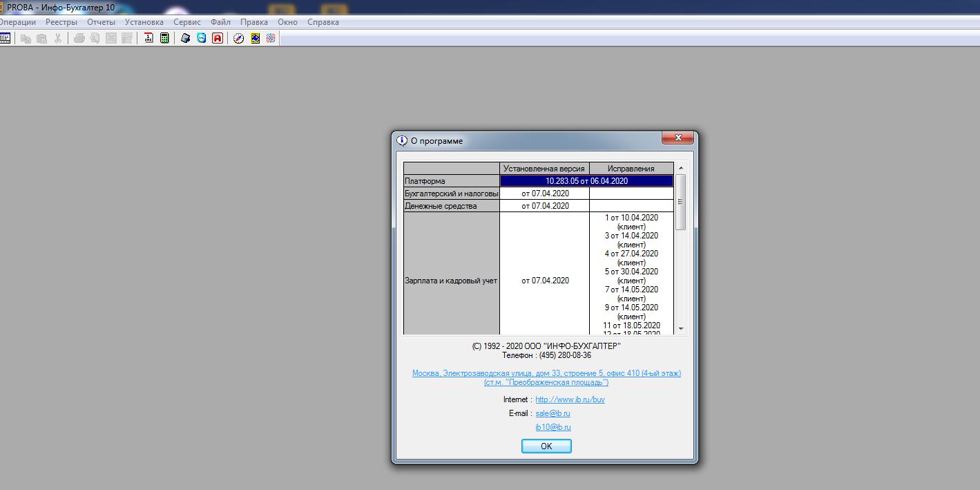Open the Окно menu

[287, 22]
